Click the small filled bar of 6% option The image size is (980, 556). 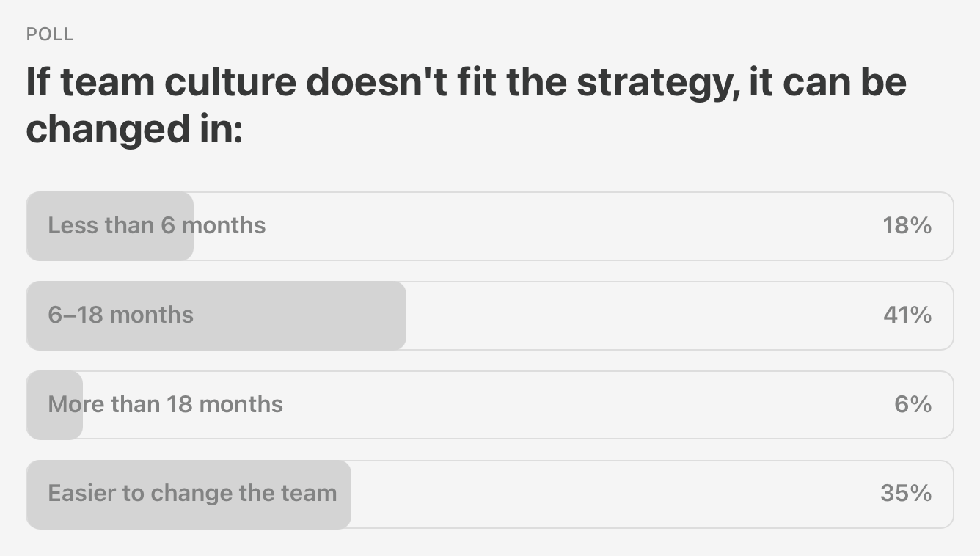coord(54,405)
